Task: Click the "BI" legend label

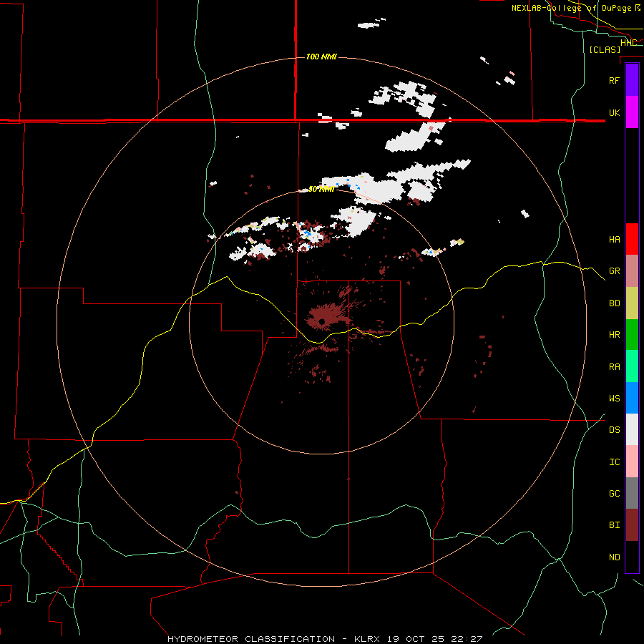Action: (x=614, y=525)
